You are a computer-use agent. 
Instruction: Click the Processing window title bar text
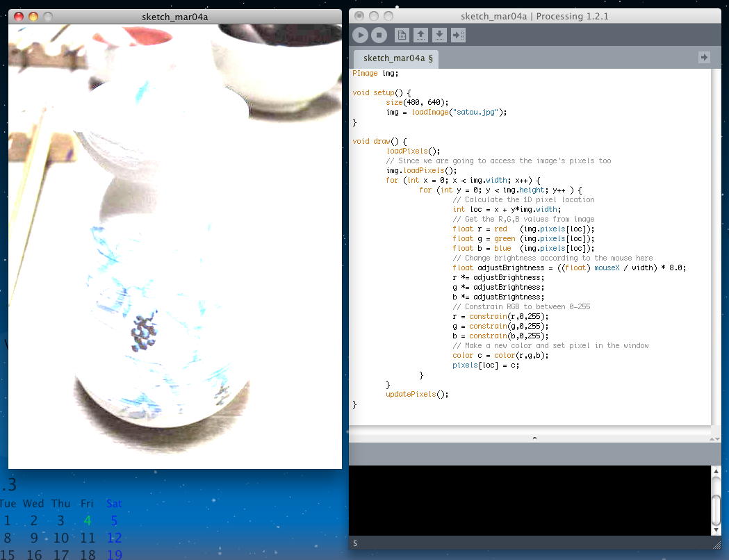coord(534,16)
